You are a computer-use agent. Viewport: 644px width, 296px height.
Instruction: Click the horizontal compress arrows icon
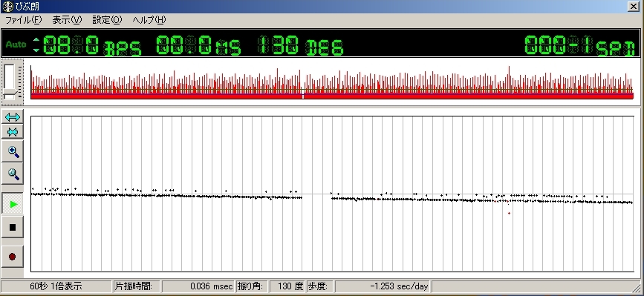coord(13,132)
